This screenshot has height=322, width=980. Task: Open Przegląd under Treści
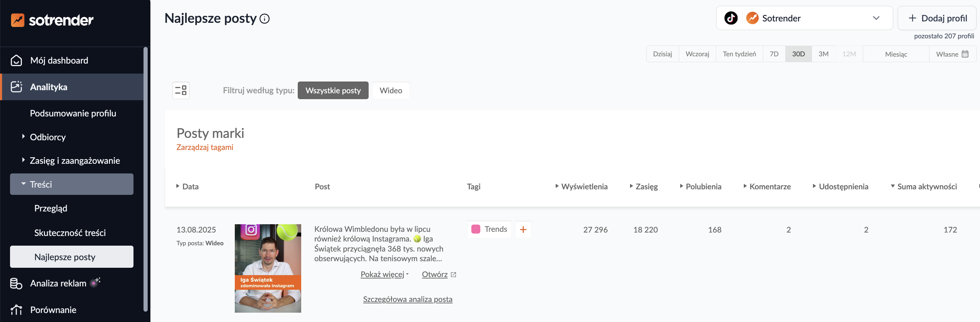[51, 208]
